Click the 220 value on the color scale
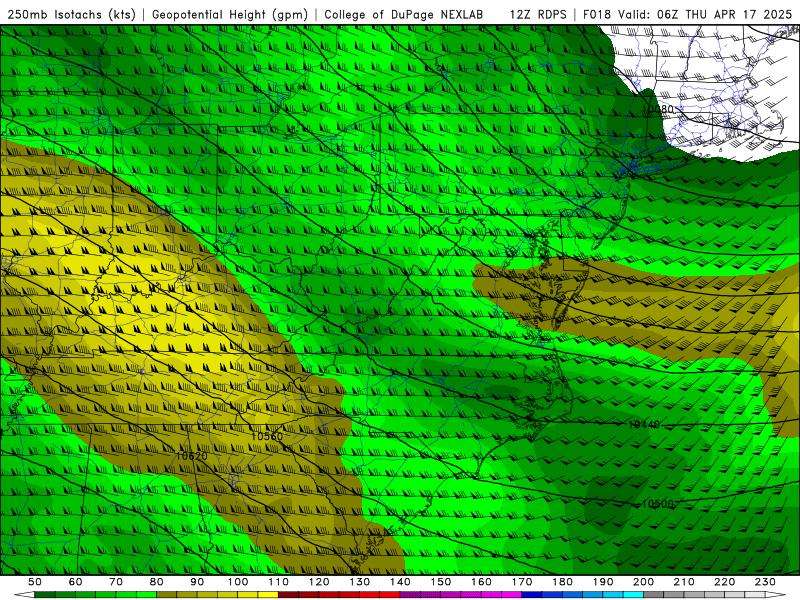 (x=724, y=582)
